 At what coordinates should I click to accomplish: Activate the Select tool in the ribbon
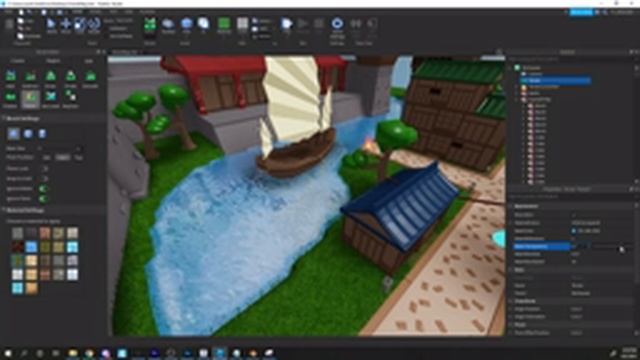51,26
